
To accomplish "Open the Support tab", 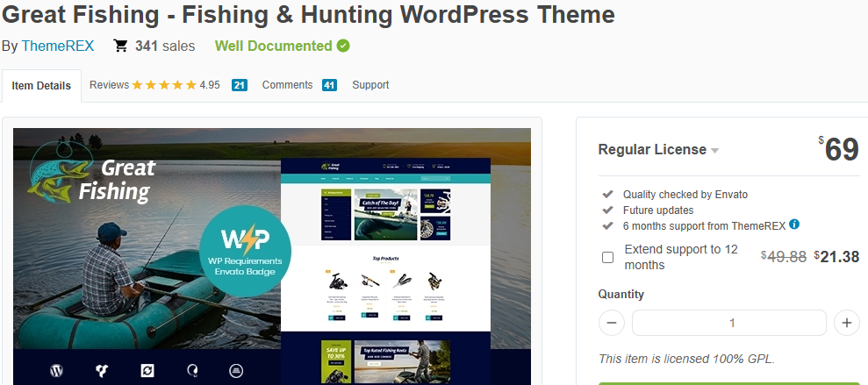I will click(x=370, y=85).
